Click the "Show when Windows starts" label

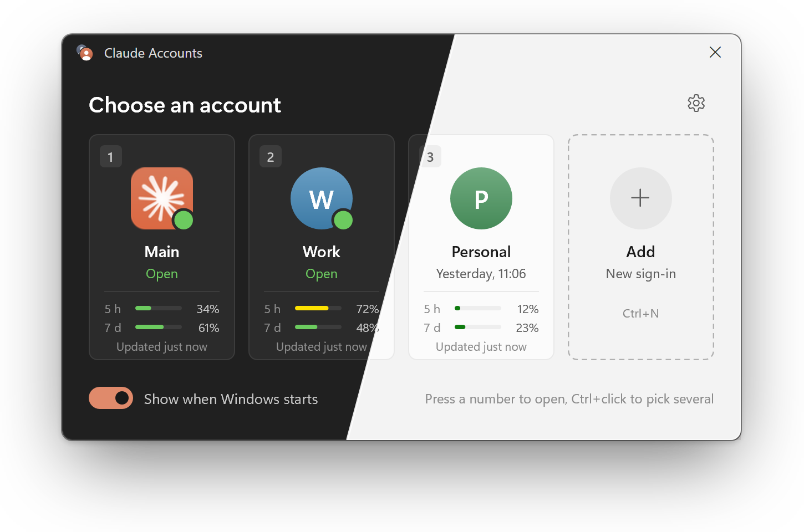click(231, 399)
